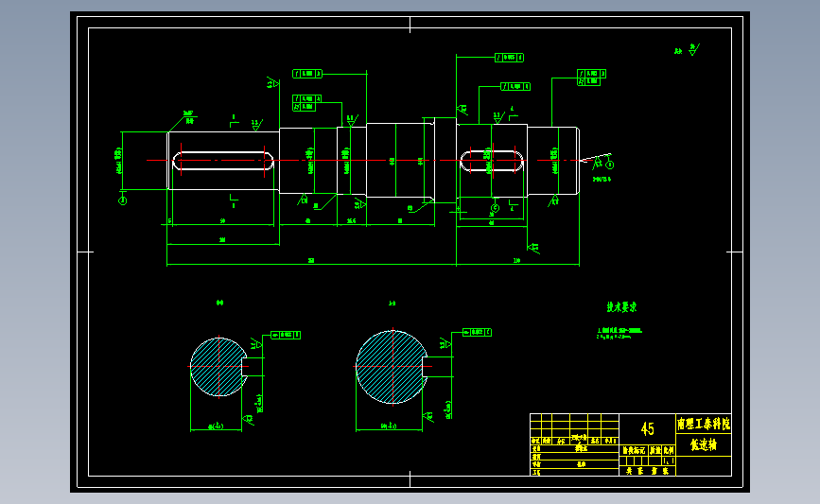Pick the long keyway slot on the shaft
820x504 pixels.
point(223,161)
